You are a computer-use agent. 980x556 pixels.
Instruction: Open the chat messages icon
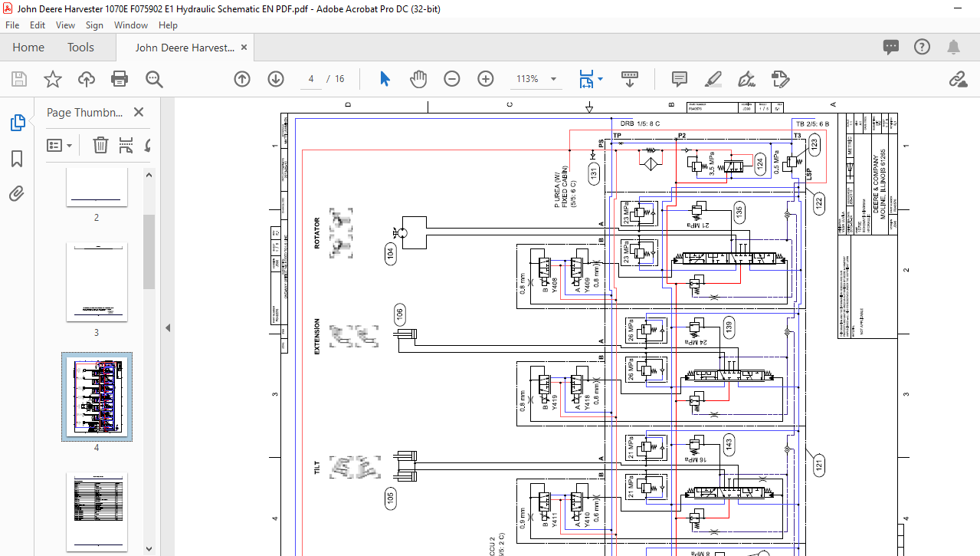pos(890,48)
